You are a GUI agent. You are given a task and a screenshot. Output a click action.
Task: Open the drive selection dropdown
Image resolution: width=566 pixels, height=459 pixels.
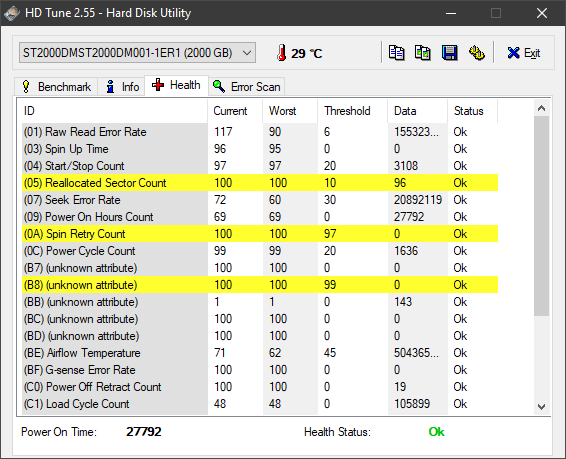pos(138,53)
